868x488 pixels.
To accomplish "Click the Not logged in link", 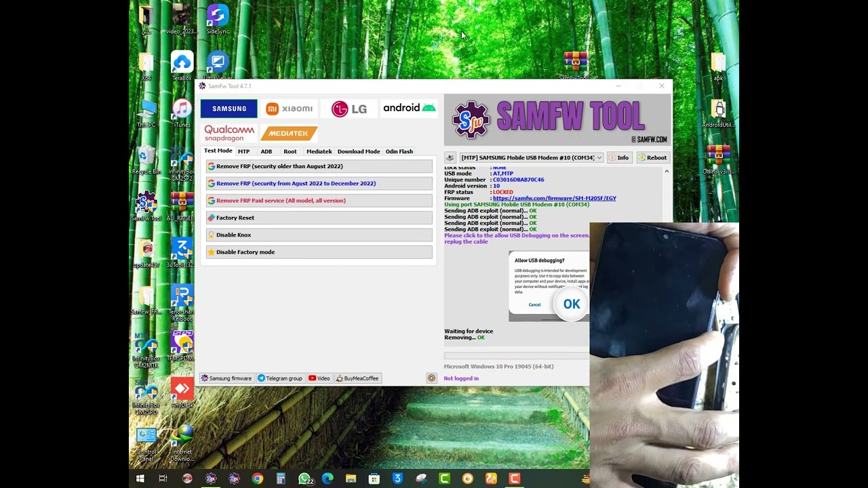I will point(461,378).
